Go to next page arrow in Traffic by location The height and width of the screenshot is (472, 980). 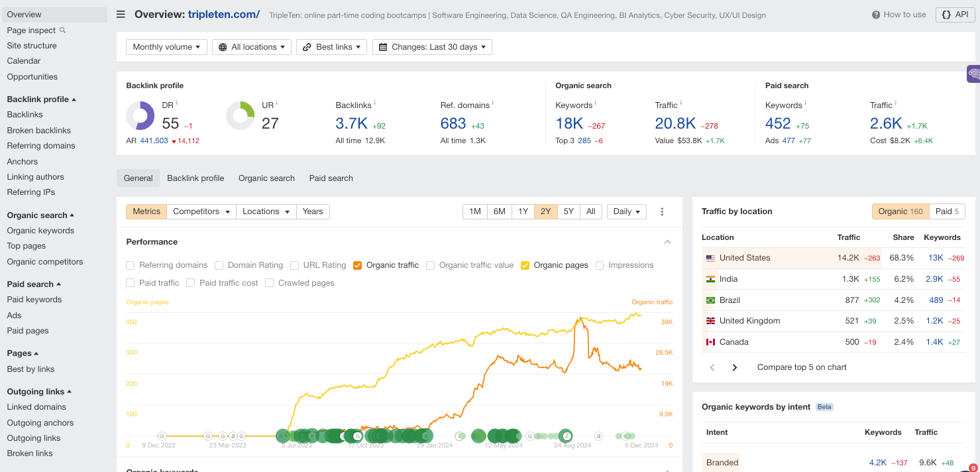pyautogui.click(x=734, y=367)
